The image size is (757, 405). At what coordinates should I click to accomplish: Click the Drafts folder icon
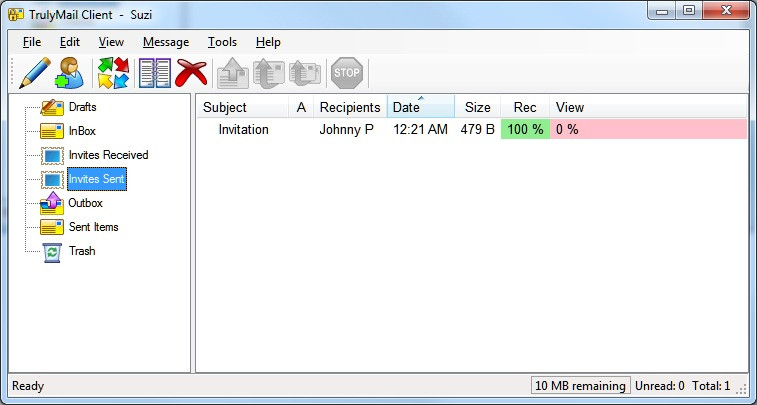(x=52, y=107)
